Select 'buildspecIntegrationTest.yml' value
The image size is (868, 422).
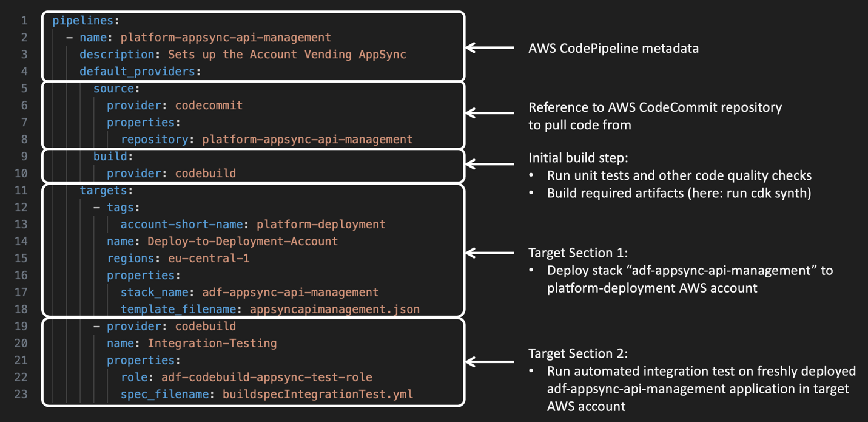click(x=318, y=395)
